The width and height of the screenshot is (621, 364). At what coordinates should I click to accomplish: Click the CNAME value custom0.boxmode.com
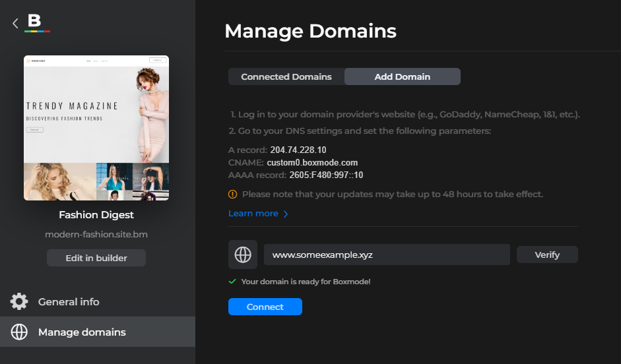click(312, 162)
